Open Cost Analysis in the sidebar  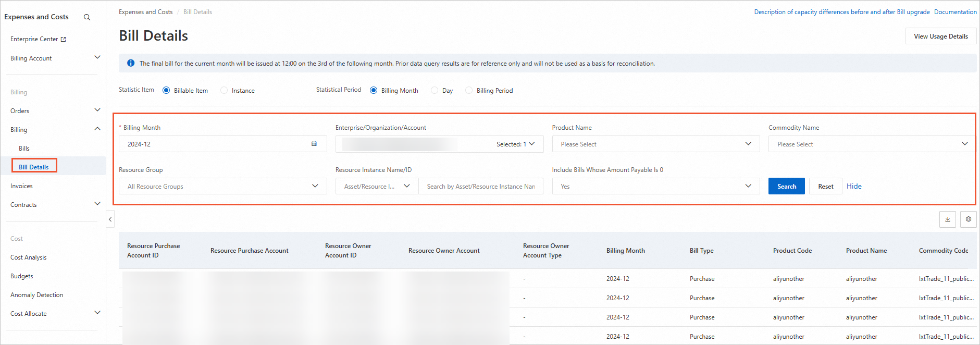click(x=29, y=257)
